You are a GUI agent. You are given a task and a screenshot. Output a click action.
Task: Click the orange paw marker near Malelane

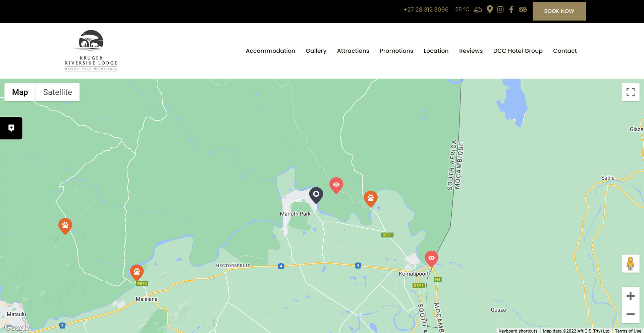(x=137, y=272)
